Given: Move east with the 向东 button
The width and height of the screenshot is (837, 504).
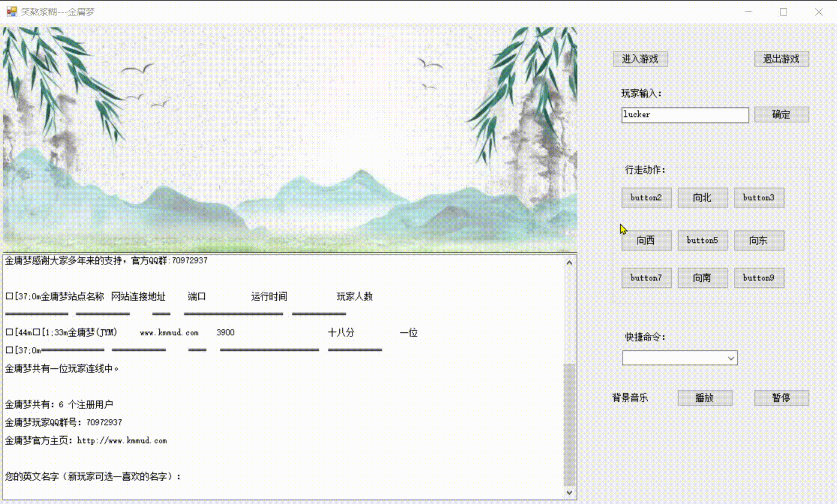Looking at the screenshot, I should [x=759, y=241].
